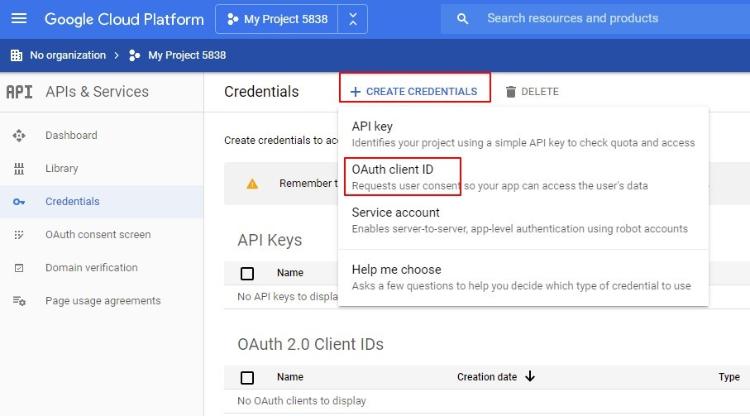The height and width of the screenshot is (416, 750).
Task: Click the trash can delete icon
Action: [511, 92]
